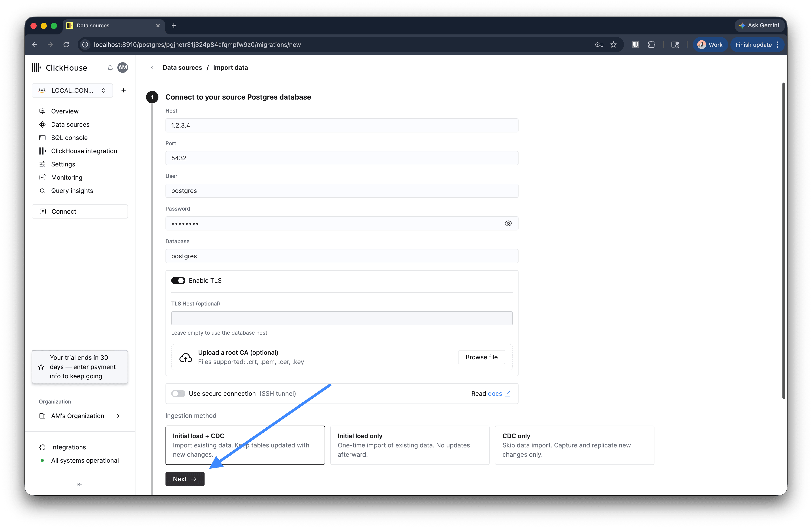812x528 pixels.
Task: Open the AM user avatar menu
Action: click(122, 68)
